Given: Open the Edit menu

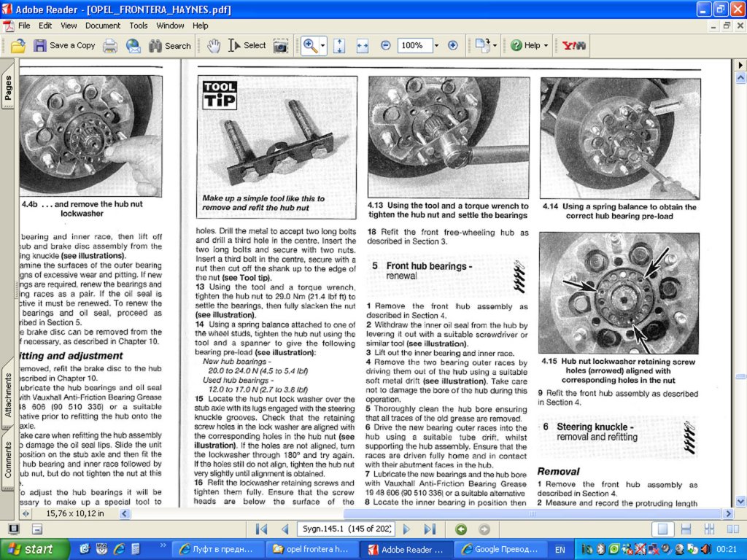Looking at the screenshot, I should 45,26.
